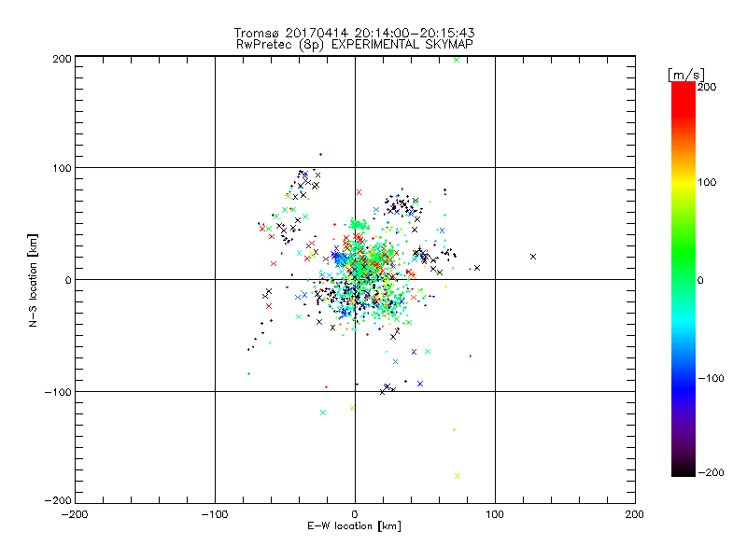Click the subtitle 'RwPretec (8p) EXPERIMENTAL SKYMAP'

[355, 45]
